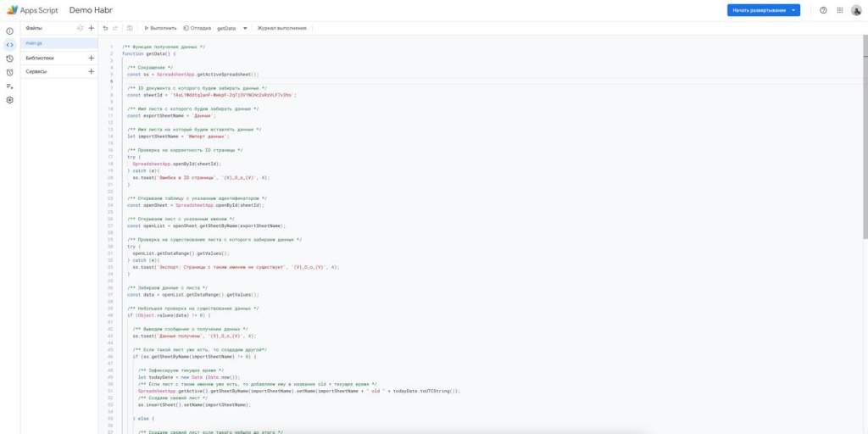
Task: Select the main.gs file
Action: click(59, 42)
